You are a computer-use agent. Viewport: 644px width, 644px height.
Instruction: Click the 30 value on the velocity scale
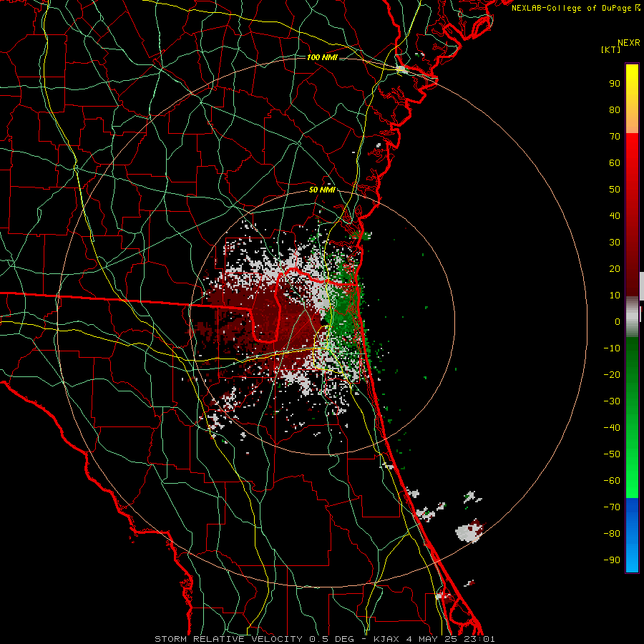click(x=615, y=243)
